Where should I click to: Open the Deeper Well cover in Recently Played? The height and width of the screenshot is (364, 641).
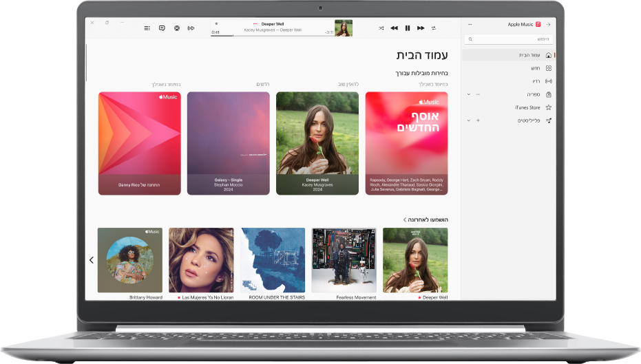click(x=415, y=260)
